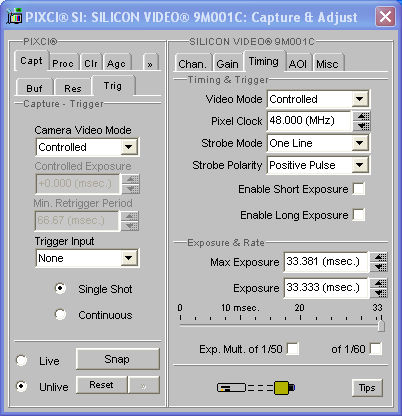Screen dimensions: 402x416
Task: Click the exposure slider thumb
Action: click(x=381, y=324)
